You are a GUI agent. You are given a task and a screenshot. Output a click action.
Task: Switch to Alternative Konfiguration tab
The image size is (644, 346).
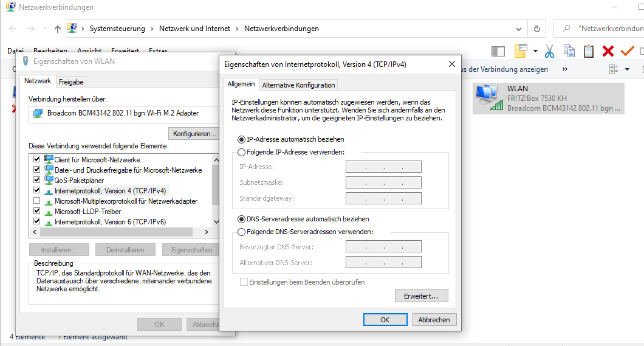point(298,85)
